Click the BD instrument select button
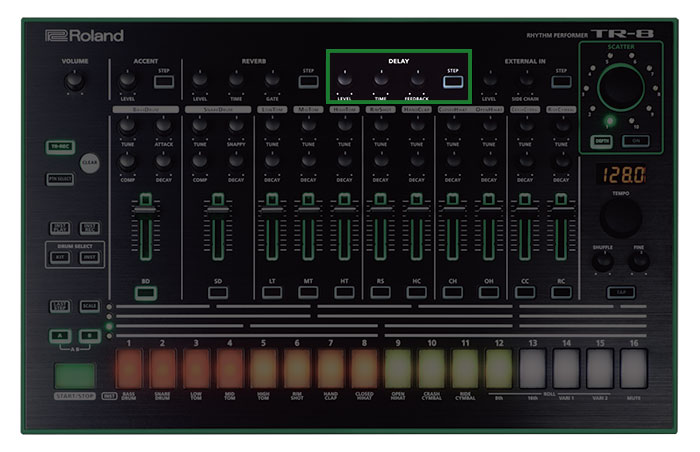 (146, 293)
